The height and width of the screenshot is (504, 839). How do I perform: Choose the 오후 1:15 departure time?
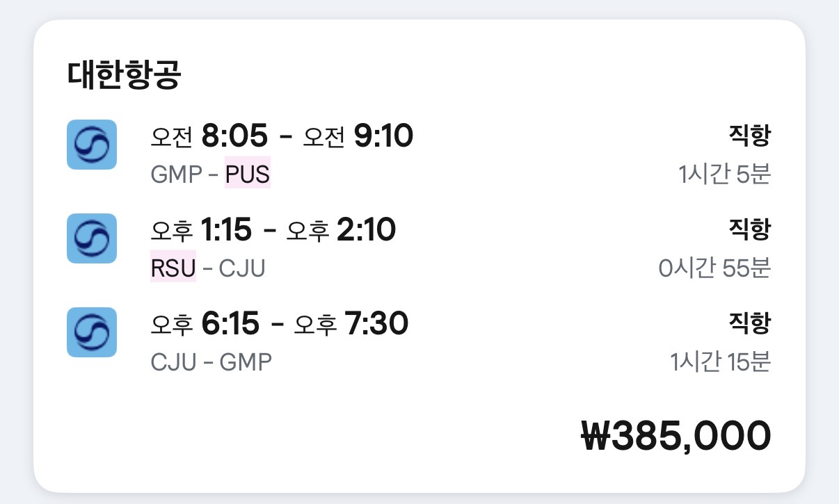201,230
